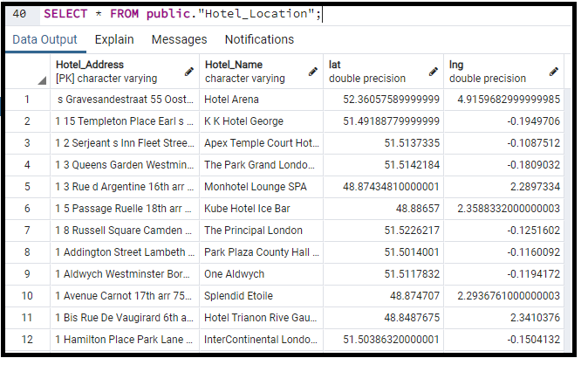Switch to the Data Output tab
588x365 pixels.
click(44, 39)
